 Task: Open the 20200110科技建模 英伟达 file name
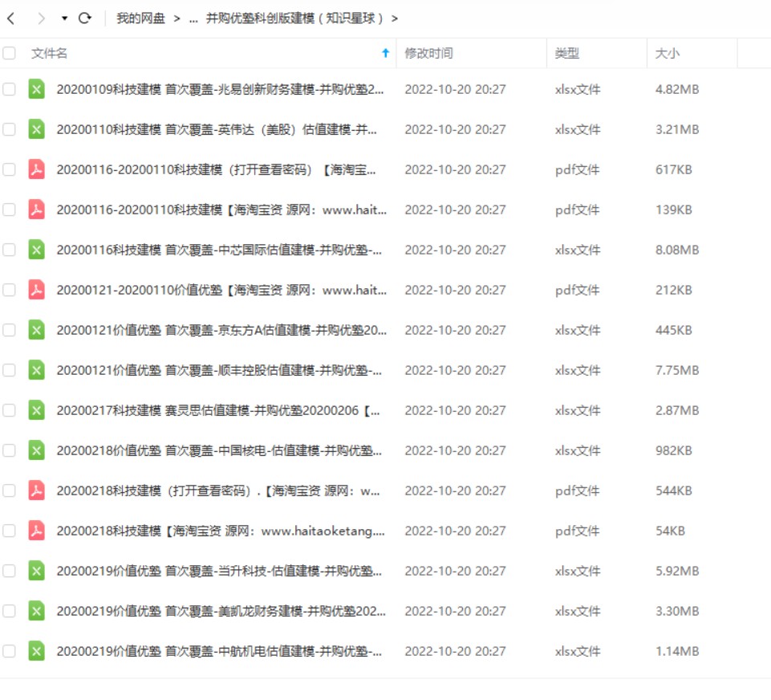pos(217,129)
